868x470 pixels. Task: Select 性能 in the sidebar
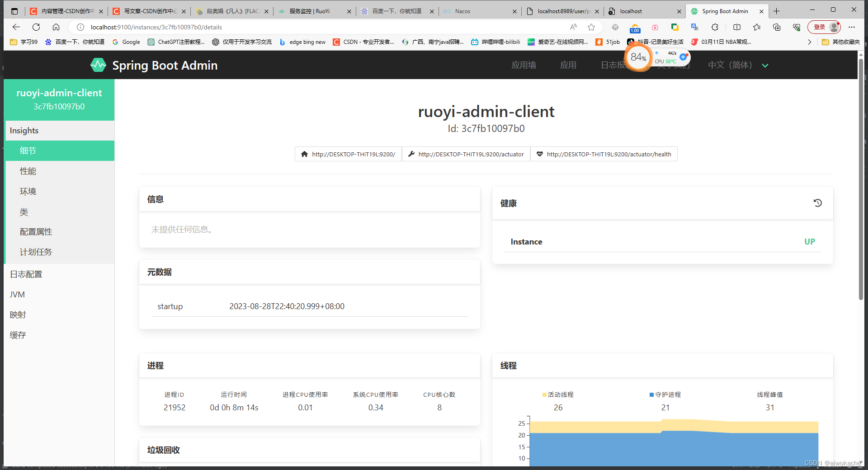coord(60,171)
